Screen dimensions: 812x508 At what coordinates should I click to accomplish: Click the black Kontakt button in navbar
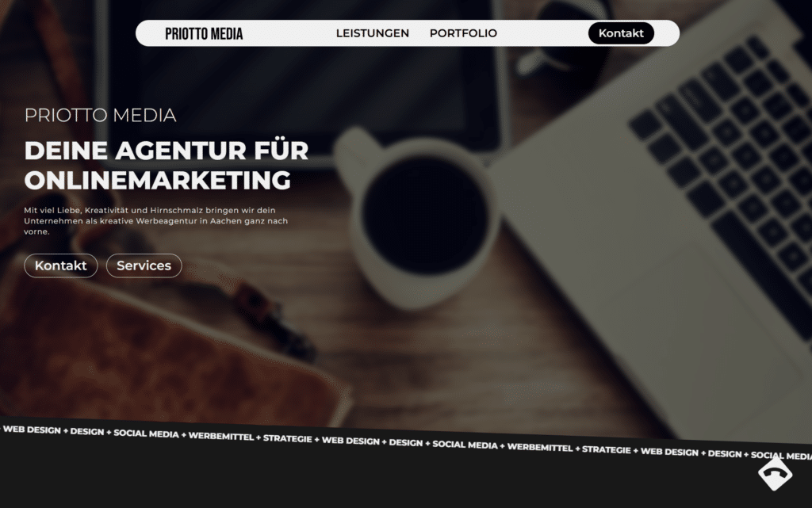click(621, 33)
